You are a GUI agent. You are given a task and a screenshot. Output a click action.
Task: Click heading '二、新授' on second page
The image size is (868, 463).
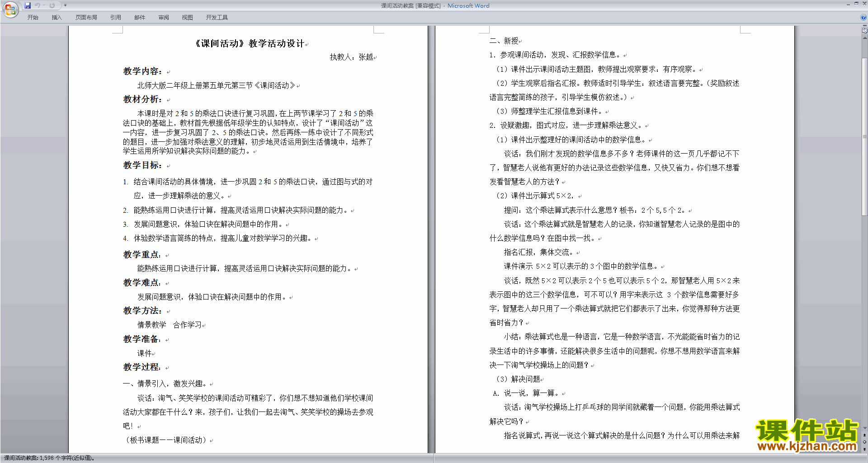[504, 41]
